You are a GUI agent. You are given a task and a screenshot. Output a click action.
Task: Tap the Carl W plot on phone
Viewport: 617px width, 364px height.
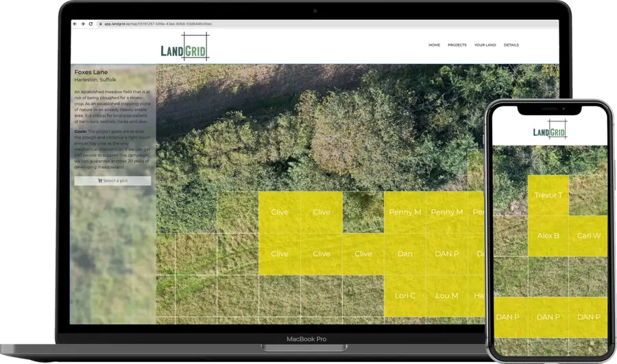tap(588, 236)
